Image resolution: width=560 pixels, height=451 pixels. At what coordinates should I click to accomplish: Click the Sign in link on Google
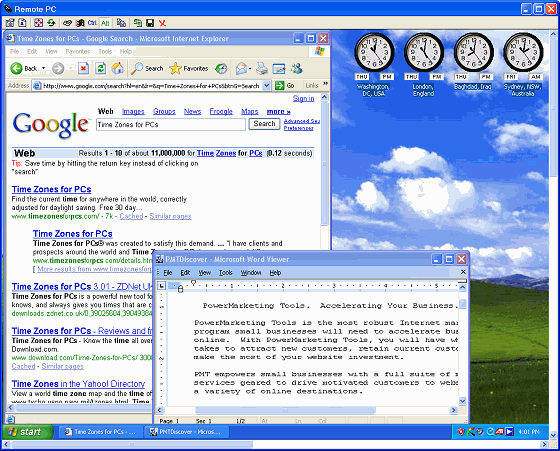(304, 99)
